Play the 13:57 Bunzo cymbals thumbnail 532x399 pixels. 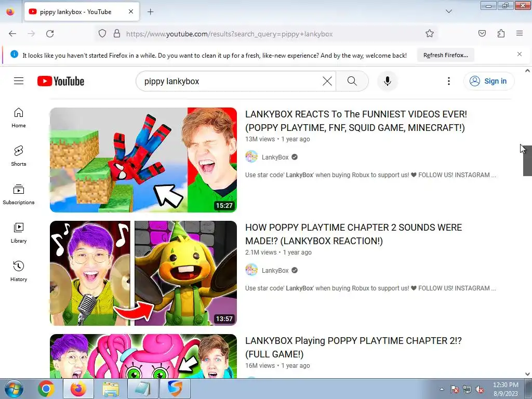pyautogui.click(x=143, y=273)
